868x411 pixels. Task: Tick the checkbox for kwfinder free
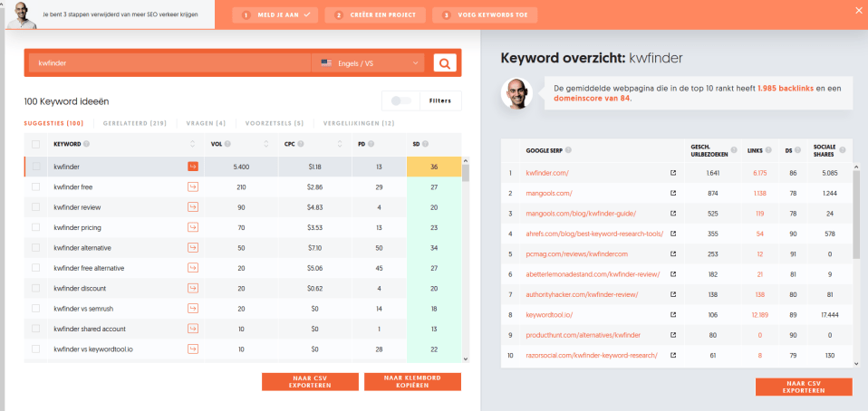point(36,187)
